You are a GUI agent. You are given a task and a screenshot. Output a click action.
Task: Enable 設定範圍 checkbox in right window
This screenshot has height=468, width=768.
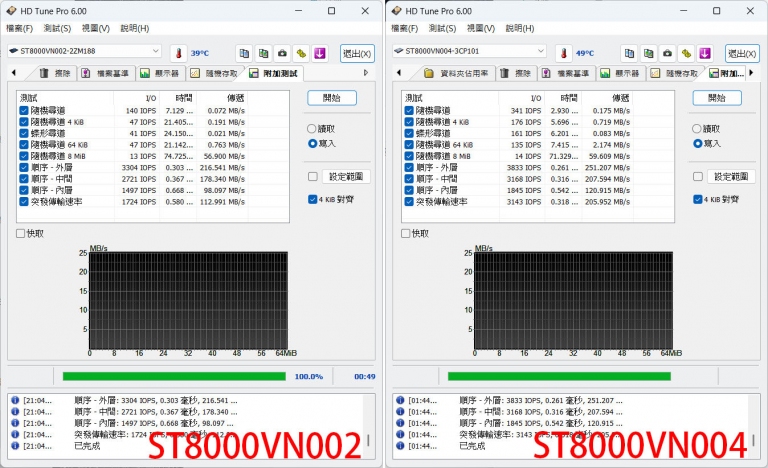[x=698, y=176]
